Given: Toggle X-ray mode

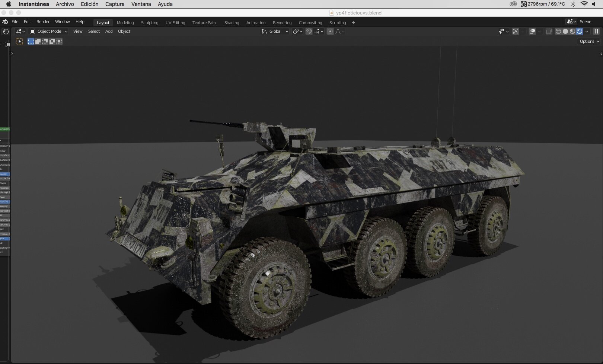Looking at the screenshot, I should [549, 31].
